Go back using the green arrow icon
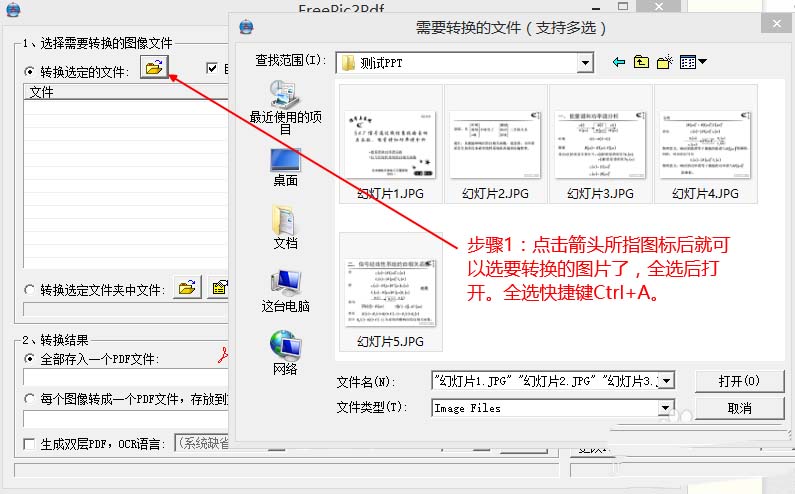795x494 pixels. (x=619, y=62)
